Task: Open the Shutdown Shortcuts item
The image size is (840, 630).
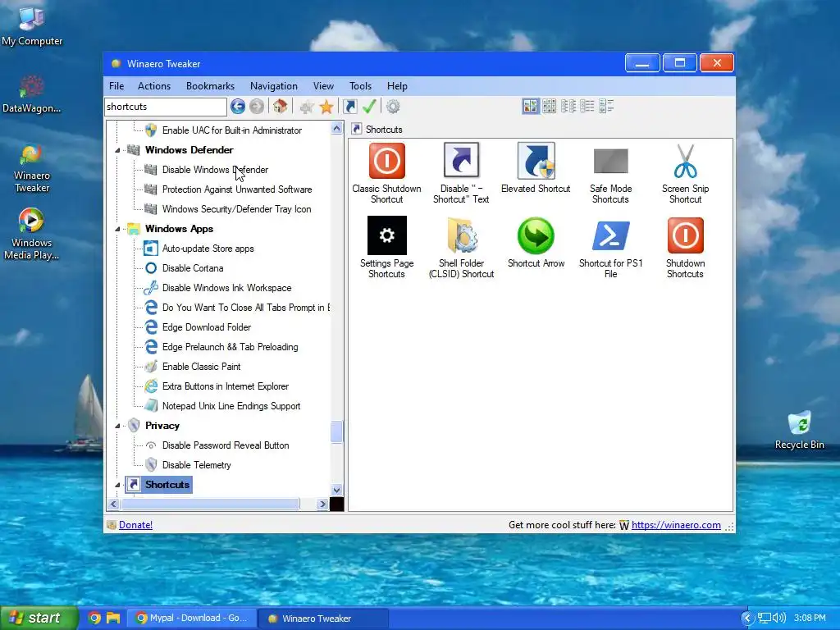Action: coord(685,248)
